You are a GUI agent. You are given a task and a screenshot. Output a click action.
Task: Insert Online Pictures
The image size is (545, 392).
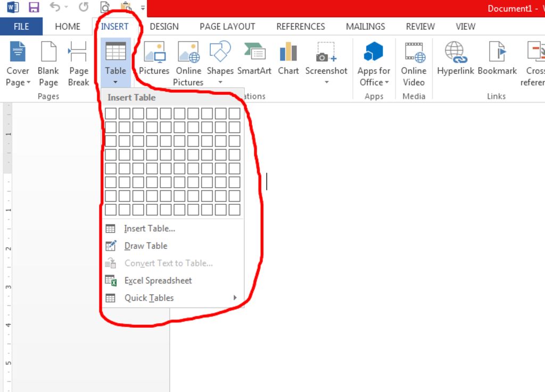[188, 63]
